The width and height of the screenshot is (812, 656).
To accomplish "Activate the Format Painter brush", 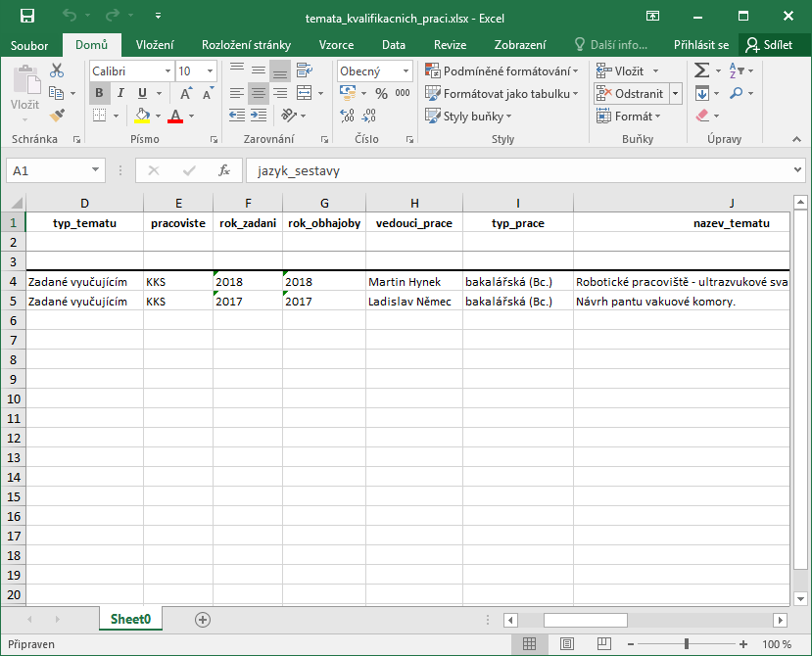I will click(x=57, y=116).
